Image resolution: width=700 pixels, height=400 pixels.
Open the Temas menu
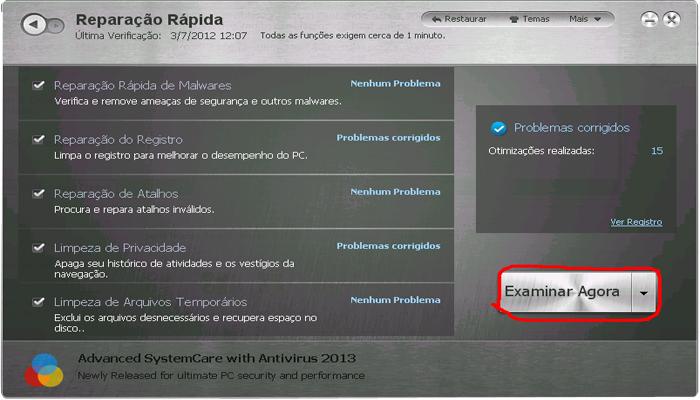[529, 19]
